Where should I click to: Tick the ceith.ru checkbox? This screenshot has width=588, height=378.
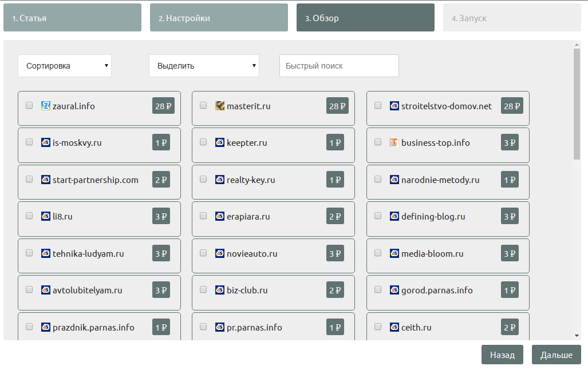coord(378,327)
